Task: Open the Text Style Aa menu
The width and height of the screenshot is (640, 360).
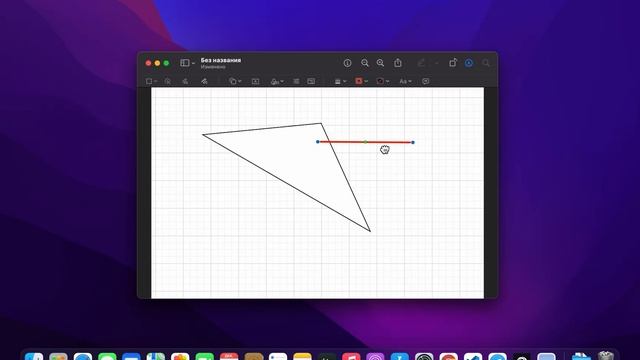Action: click(405, 81)
